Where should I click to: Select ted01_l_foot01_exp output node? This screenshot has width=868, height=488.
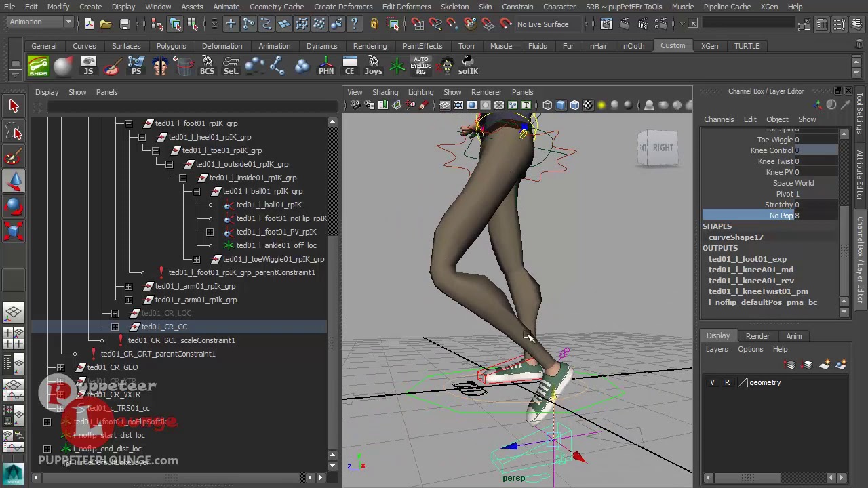(x=747, y=259)
